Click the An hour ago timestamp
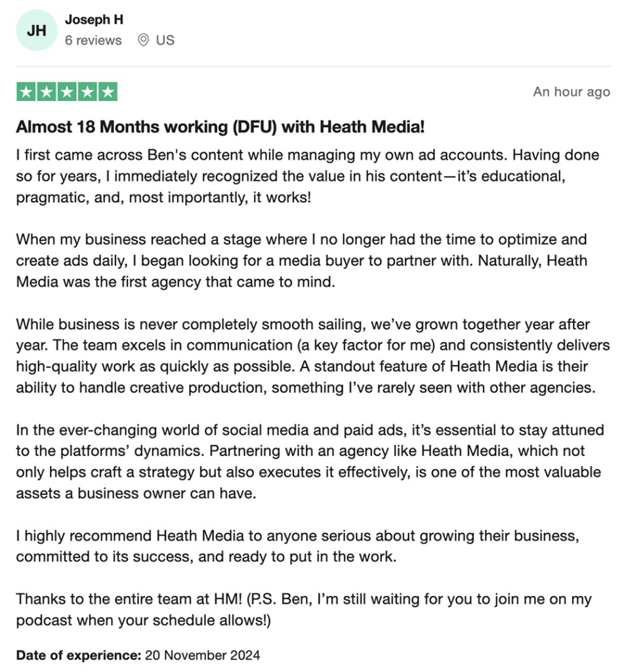Screen dimensions: 624x672 [x=572, y=92]
